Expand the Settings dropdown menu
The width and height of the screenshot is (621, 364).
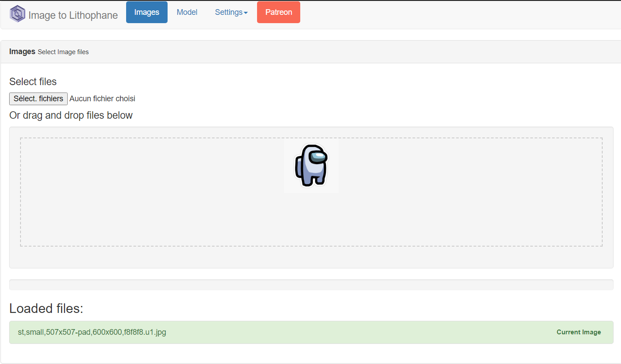(229, 12)
